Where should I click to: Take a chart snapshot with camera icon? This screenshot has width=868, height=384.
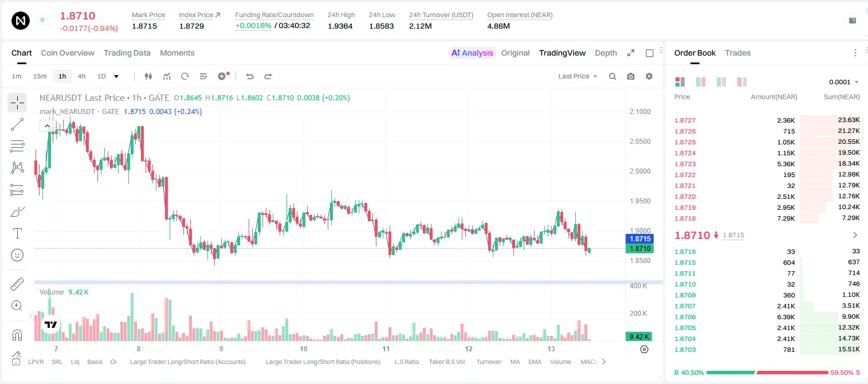(631, 76)
